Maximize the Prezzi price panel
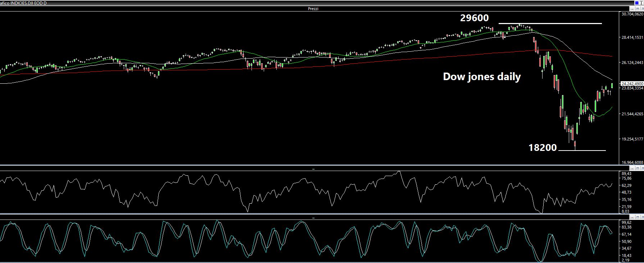644x263 pixels. 638,9
